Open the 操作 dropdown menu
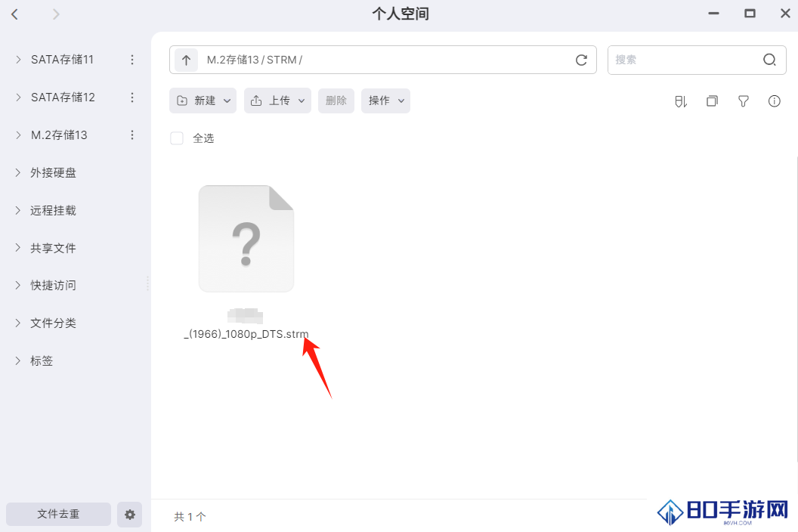Viewport: 798px width, 532px height. coord(385,101)
